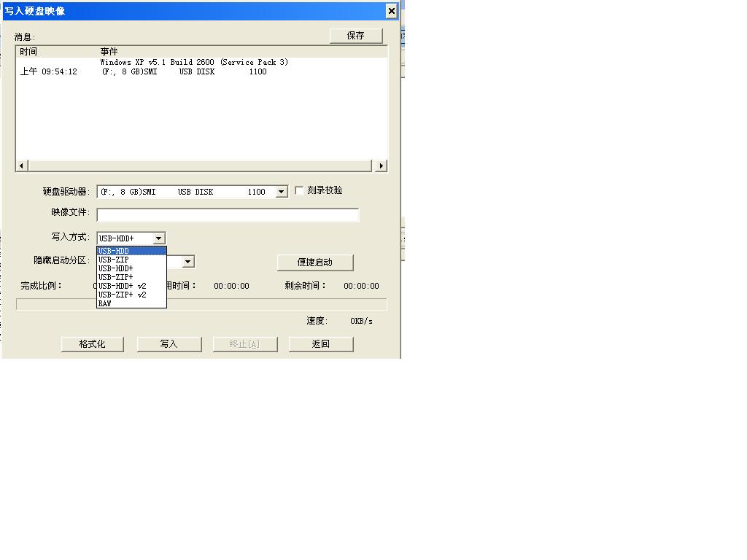
Task: Click the 保存 button
Action: pos(356,36)
